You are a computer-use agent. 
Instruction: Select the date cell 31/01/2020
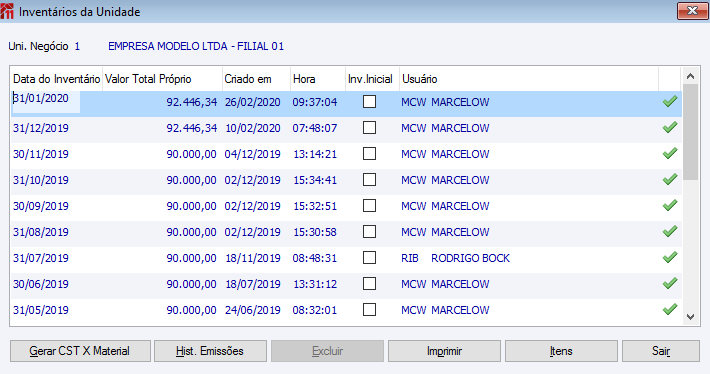tap(46, 101)
